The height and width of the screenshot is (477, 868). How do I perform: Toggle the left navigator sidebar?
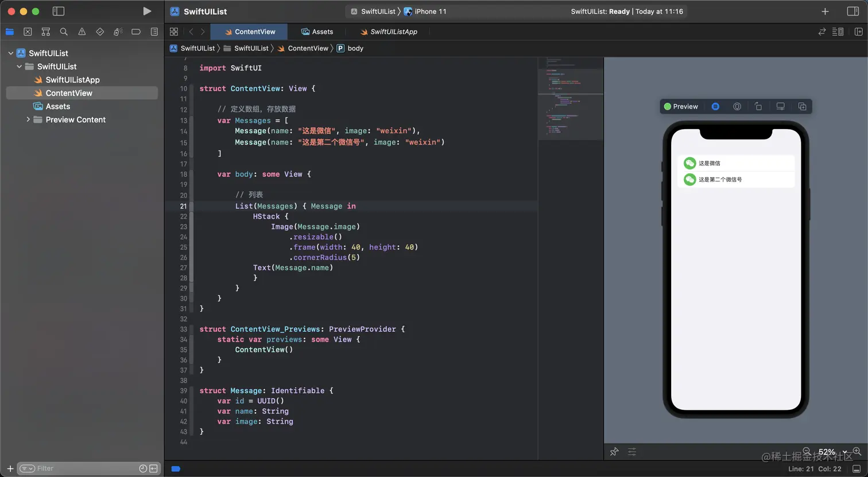tap(58, 11)
